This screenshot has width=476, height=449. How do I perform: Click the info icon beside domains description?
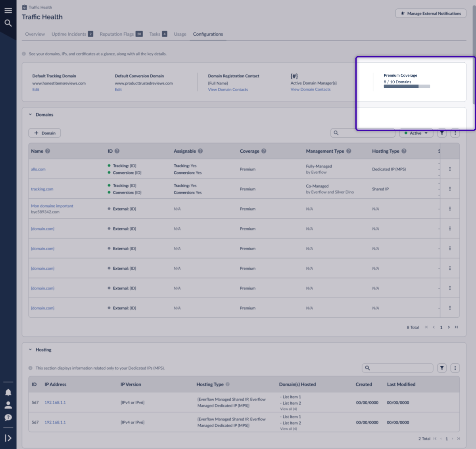pos(24,54)
